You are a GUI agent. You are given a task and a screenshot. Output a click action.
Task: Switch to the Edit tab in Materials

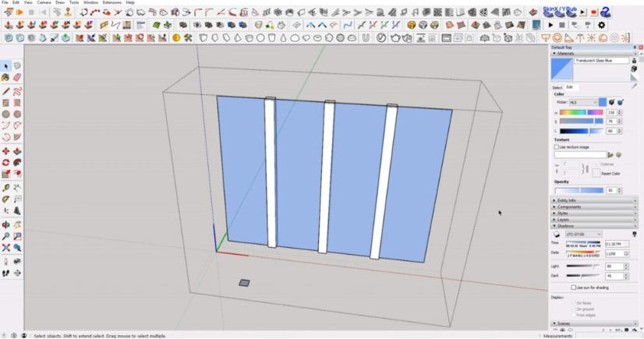[x=570, y=87]
